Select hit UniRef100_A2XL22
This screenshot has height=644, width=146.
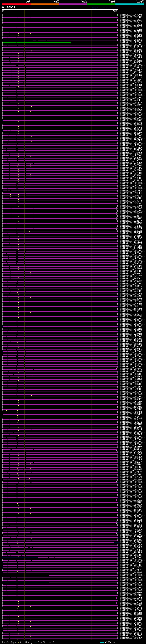click(x=131, y=419)
